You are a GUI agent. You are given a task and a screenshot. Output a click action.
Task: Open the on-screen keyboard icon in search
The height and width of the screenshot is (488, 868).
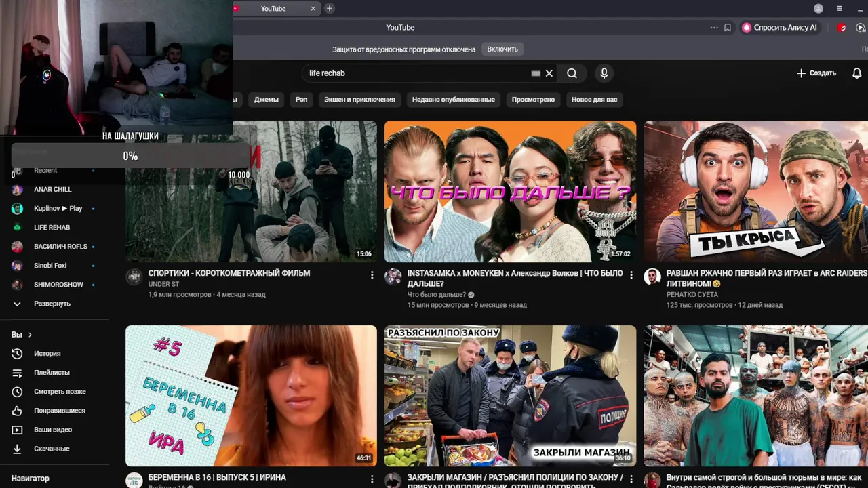point(536,73)
